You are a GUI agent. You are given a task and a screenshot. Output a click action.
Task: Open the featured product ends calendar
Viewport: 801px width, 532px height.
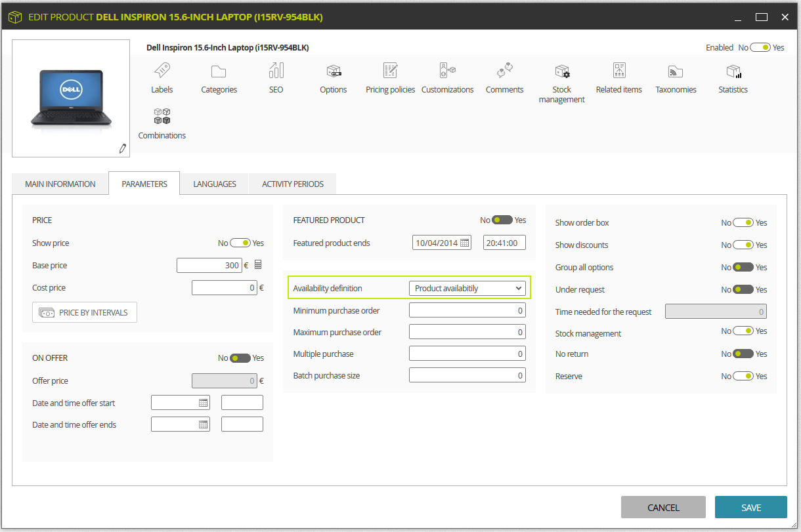pyautogui.click(x=465, y=243)
